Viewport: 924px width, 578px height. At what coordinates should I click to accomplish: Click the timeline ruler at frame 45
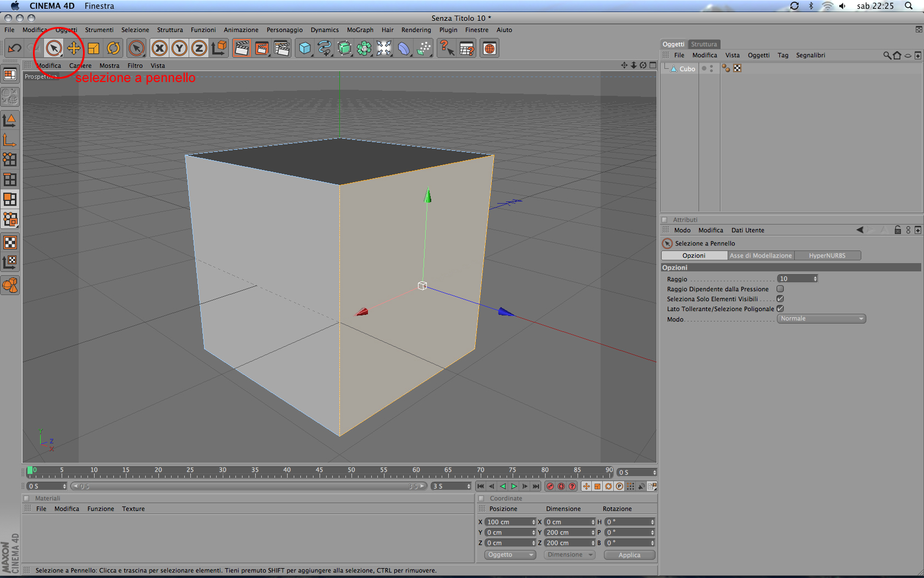point(319,472)
